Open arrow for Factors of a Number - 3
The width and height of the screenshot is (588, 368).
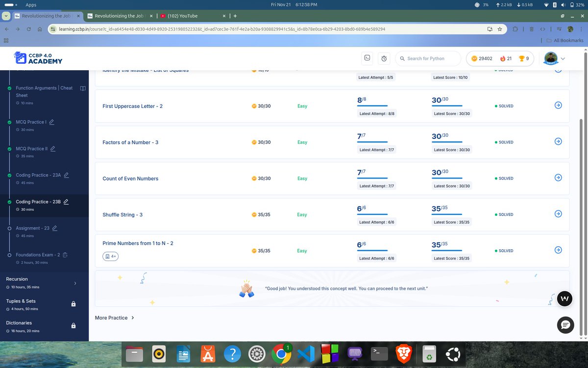[x=558, y=141]
